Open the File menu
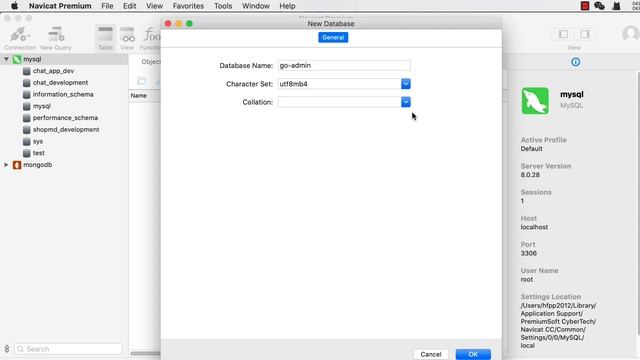The width and height of the screenshot is (640, 360). click(107, 6)
